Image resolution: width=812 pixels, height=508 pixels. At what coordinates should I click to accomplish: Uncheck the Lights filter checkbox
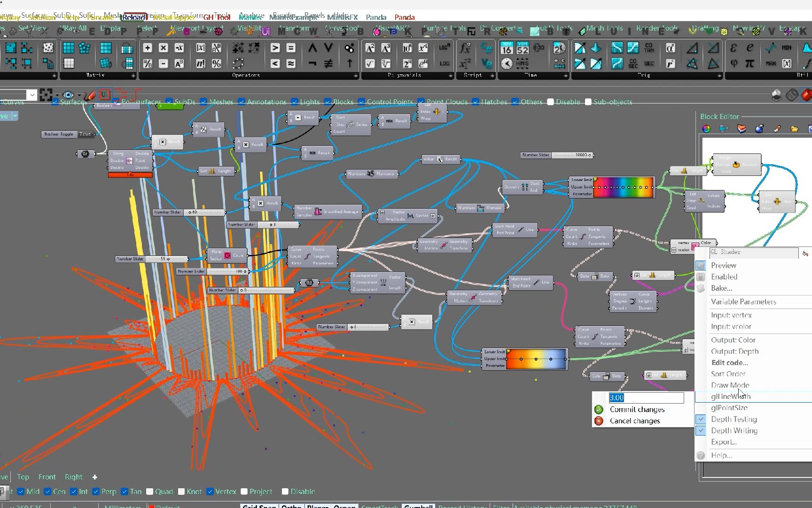[x=294, y=102]
